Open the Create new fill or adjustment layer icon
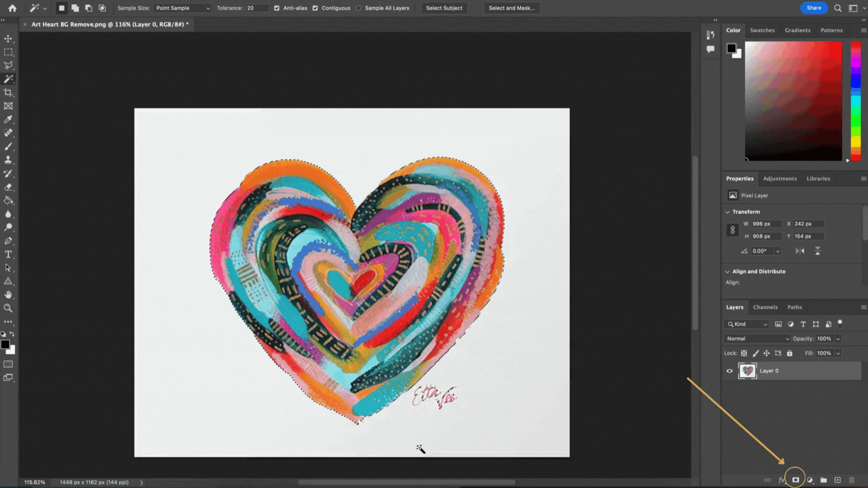 click(810, 478)
